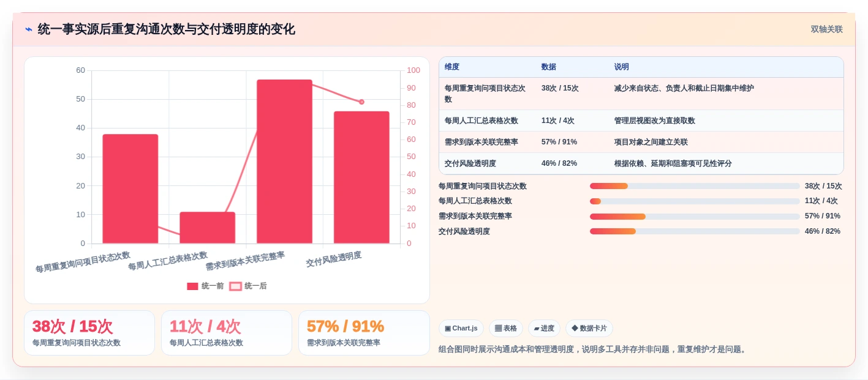Click the 数据 column header

549,67
